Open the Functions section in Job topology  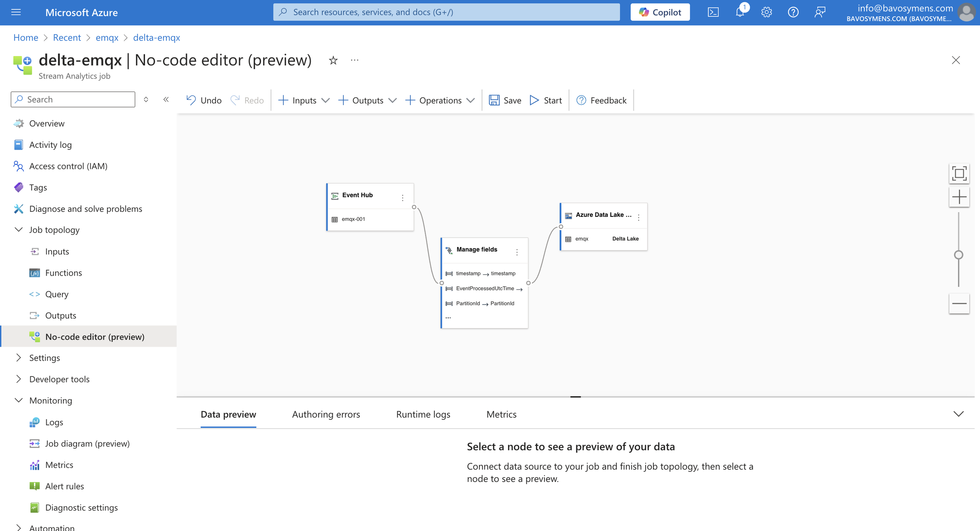(x=63, y=273)
